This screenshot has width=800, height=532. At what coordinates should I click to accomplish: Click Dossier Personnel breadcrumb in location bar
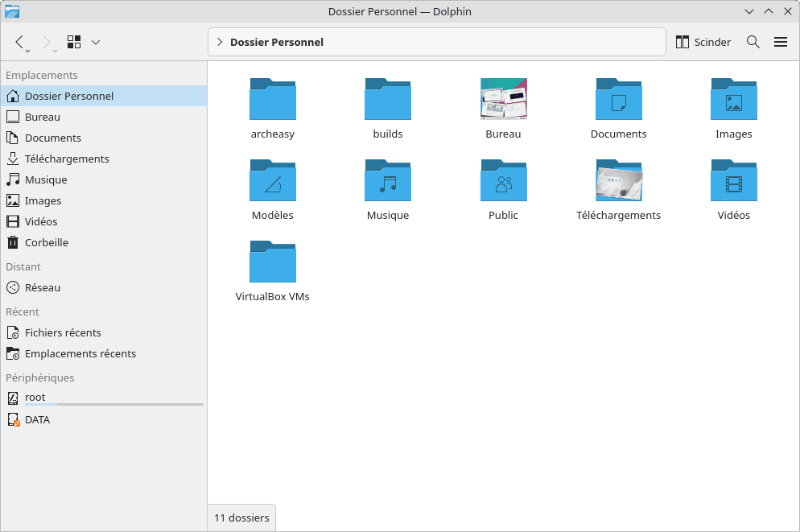[x=277, y=42]
